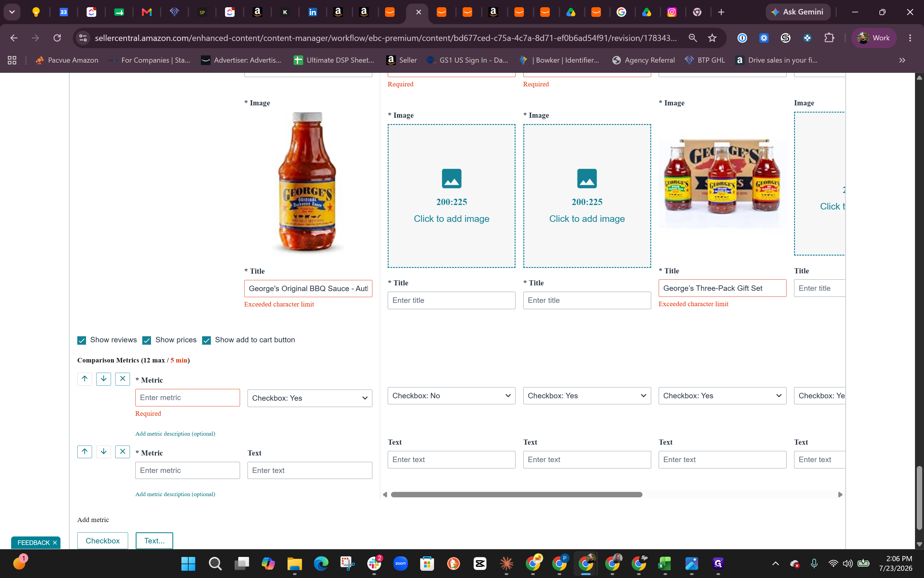Focus George's Original BBQ Sauce title field
This screenshot has height=578, width=924.
[308, 289]
